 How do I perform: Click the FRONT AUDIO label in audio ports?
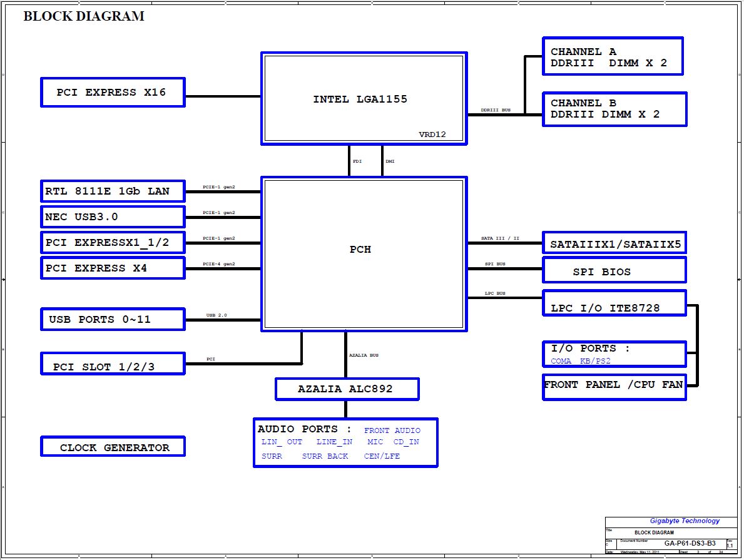click(392, 430)
